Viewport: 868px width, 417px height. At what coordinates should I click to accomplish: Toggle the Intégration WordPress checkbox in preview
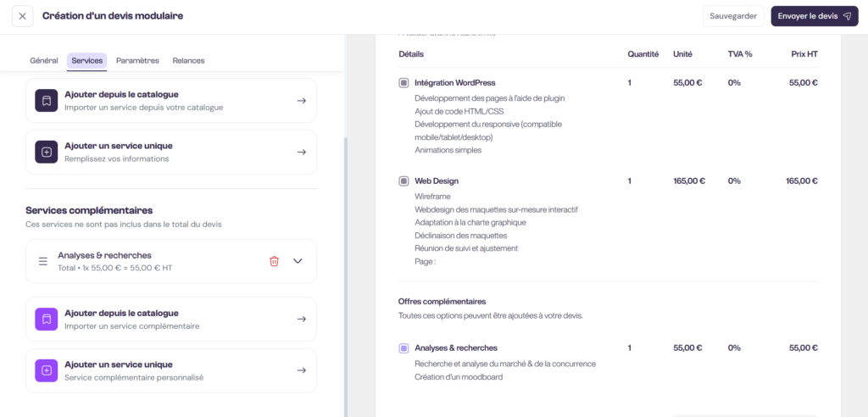[403, 83]
